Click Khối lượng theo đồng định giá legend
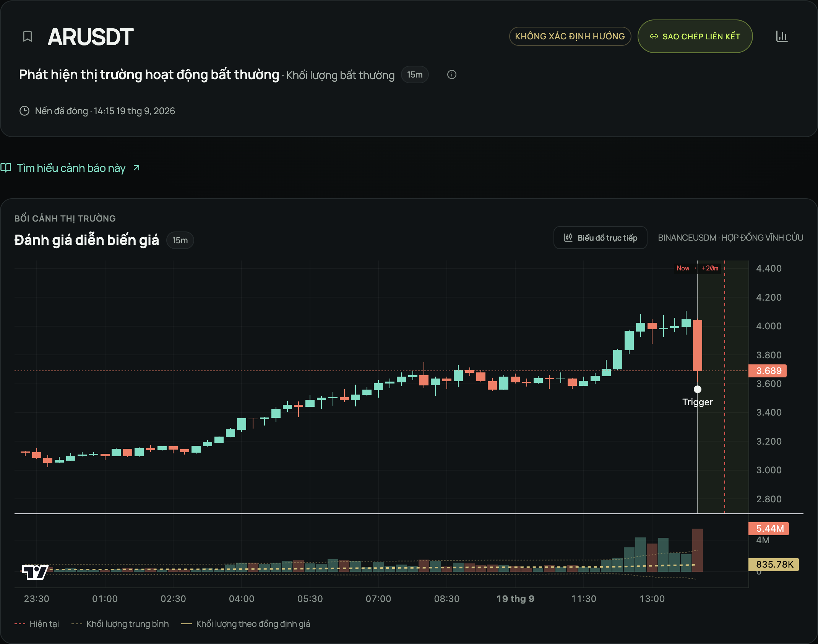818x644 pixels. (x=246, y=624)
